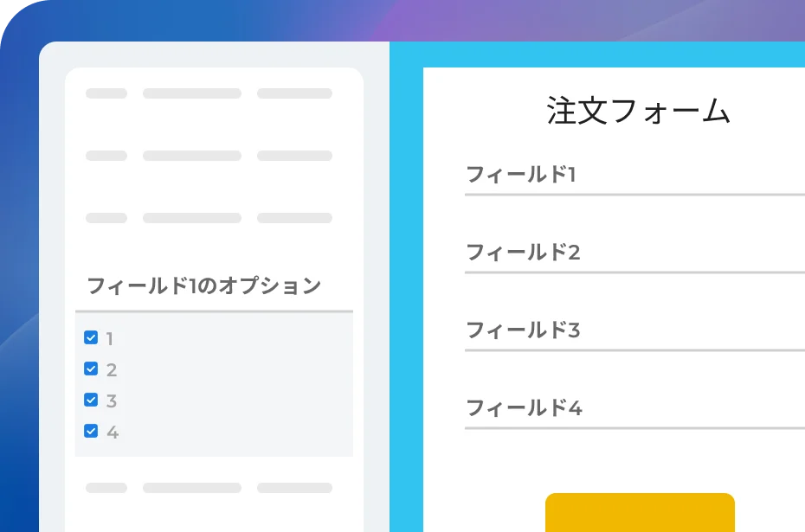Uncheck option 1 in フィールド1のオプション
Image resolution: width=805 pixels, height=532 pixels.
coord(91,337)
